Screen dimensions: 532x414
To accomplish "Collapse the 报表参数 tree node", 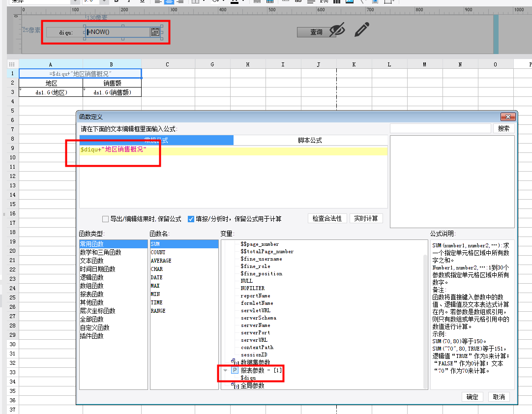I will coord(225,370).
